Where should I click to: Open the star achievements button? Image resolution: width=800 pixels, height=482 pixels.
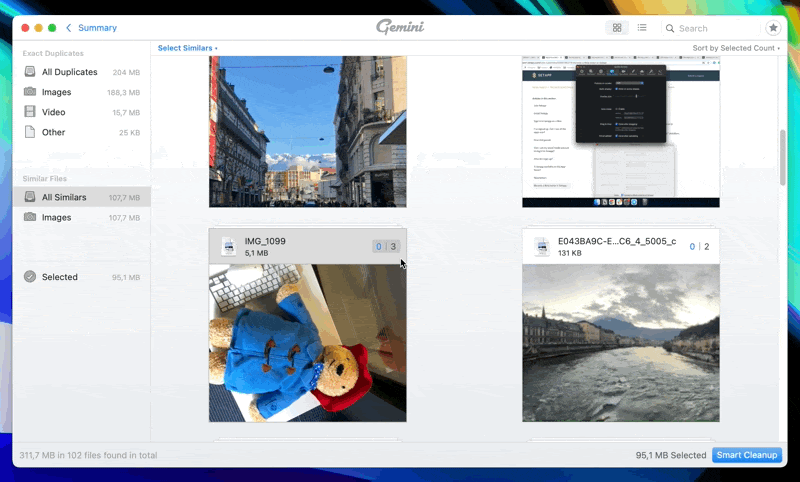(x=773, y=28)
